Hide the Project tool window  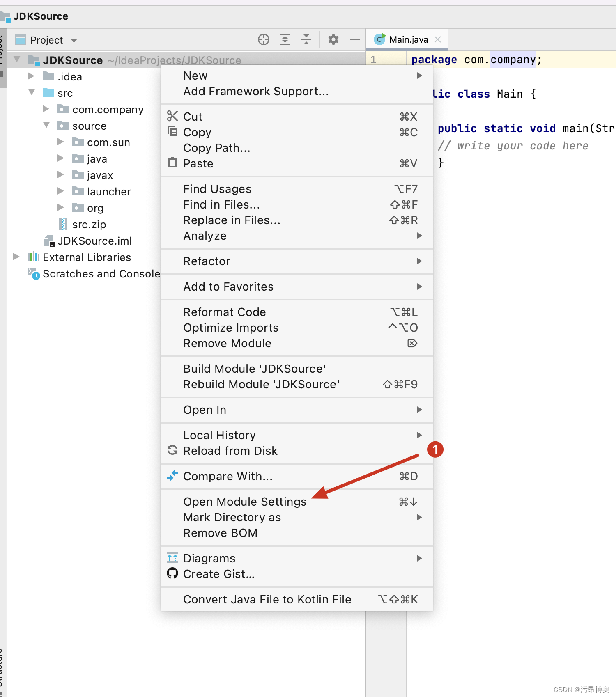pos(355,39)
